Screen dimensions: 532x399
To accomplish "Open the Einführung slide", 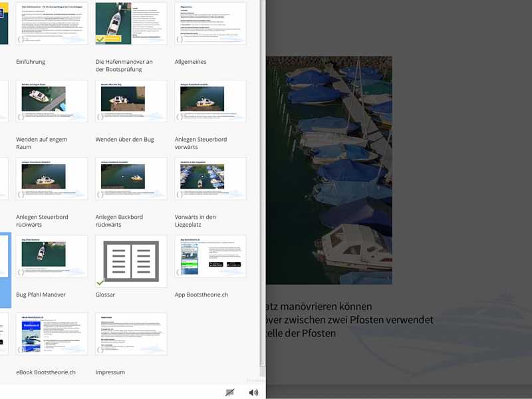I will coord(31,61).
